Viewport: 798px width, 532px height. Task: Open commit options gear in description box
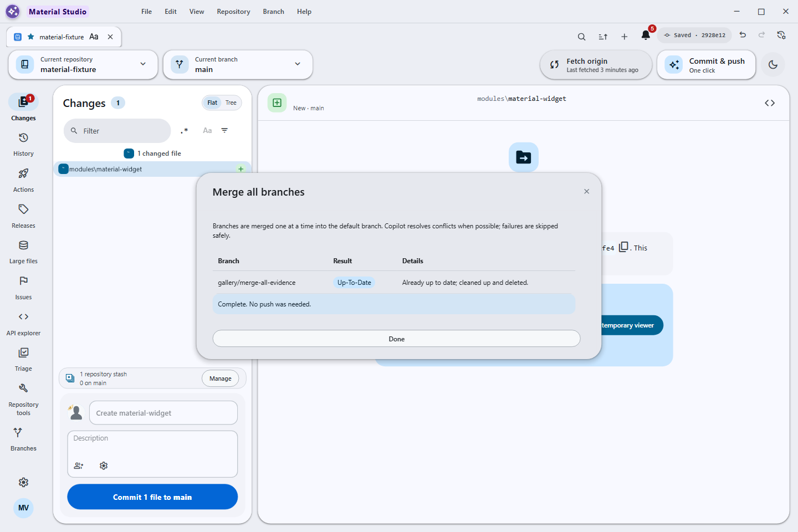(104, 465)
